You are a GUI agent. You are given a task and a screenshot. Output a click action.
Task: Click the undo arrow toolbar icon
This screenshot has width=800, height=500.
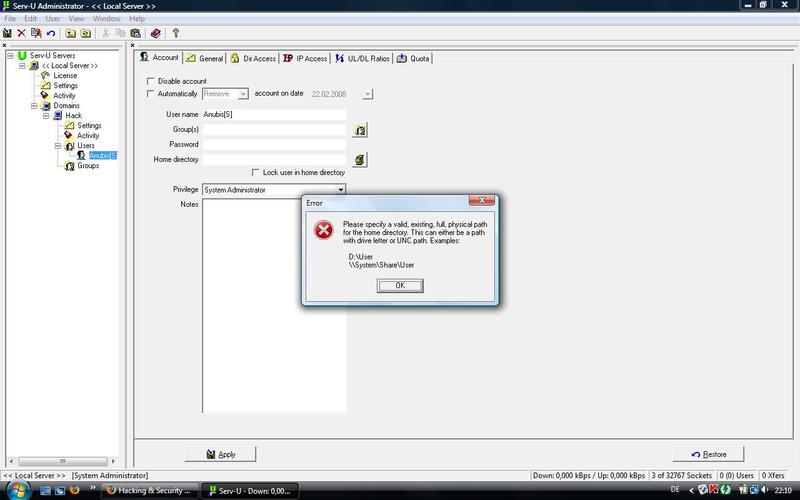click(x=51, y=33)
